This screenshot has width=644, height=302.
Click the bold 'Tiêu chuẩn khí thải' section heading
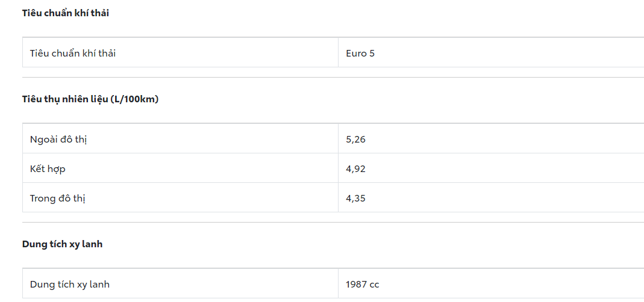[x=66, y=13]
